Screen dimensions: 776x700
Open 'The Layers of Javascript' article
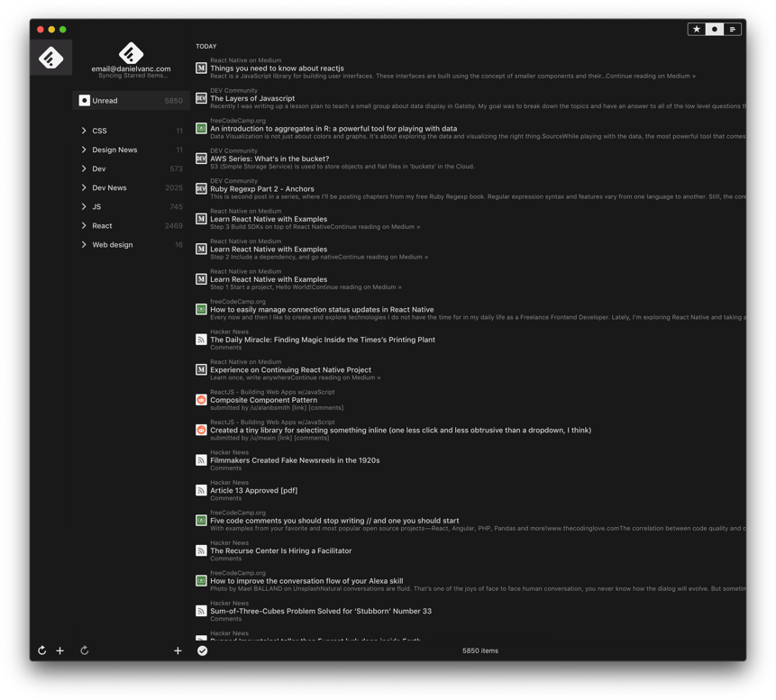(x=252, y=98)
